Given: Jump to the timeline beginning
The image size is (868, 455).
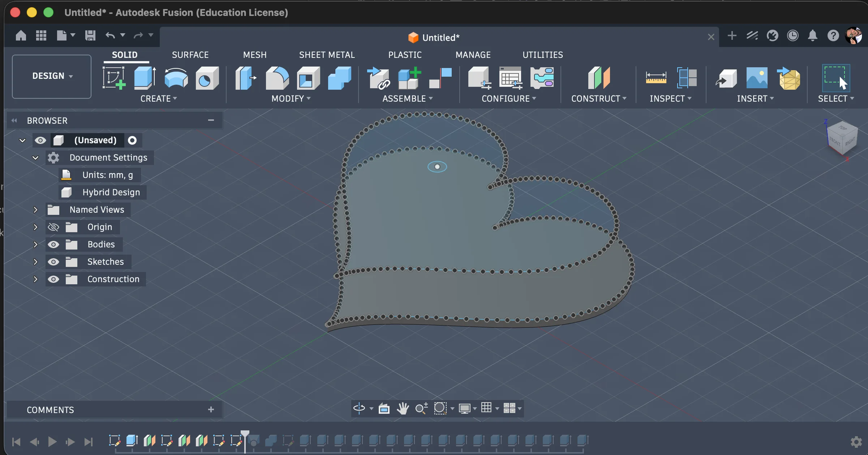Looking at the screenshot, I should (x=16, y=442).
